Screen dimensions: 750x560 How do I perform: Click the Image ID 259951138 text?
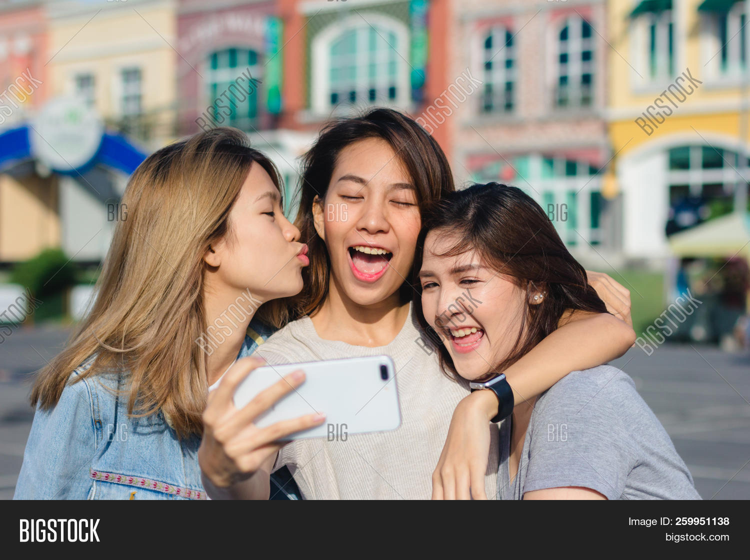pos(678,521)
